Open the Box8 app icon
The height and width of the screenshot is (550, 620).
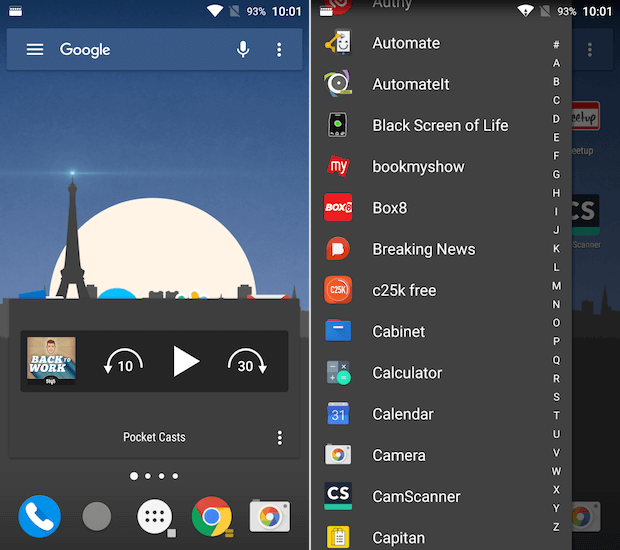[x=338, y=207]
